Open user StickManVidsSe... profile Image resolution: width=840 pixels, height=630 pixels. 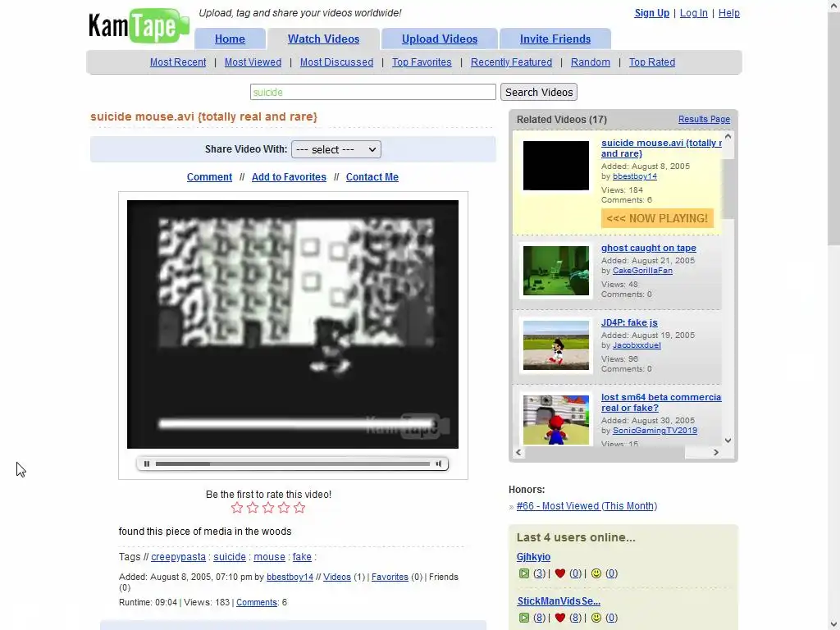(x=558, y=601)
